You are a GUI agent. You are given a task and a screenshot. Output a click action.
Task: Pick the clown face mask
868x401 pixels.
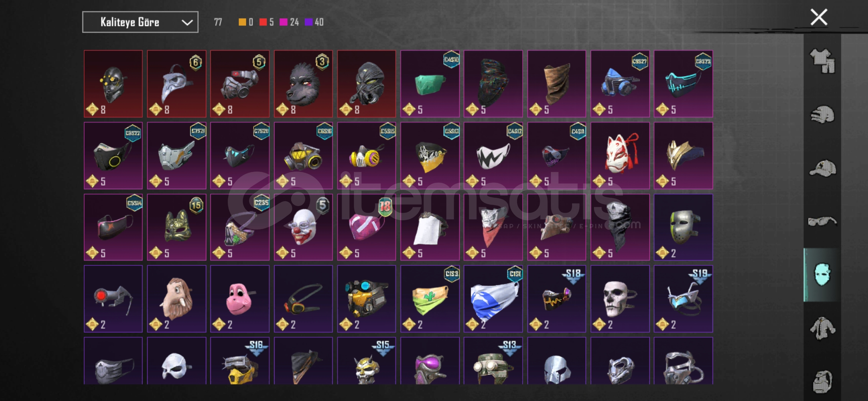[303, 227]
